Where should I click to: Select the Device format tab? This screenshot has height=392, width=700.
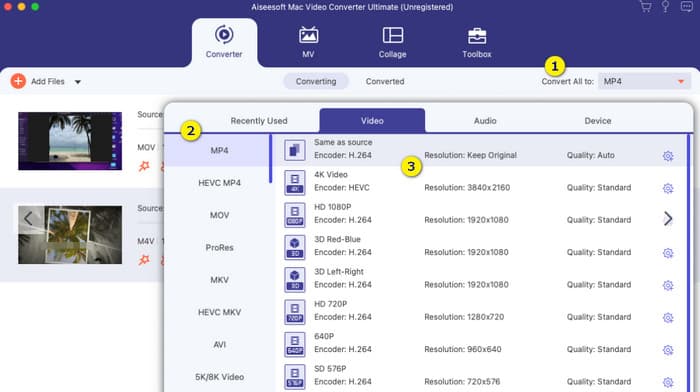point(598,121)
